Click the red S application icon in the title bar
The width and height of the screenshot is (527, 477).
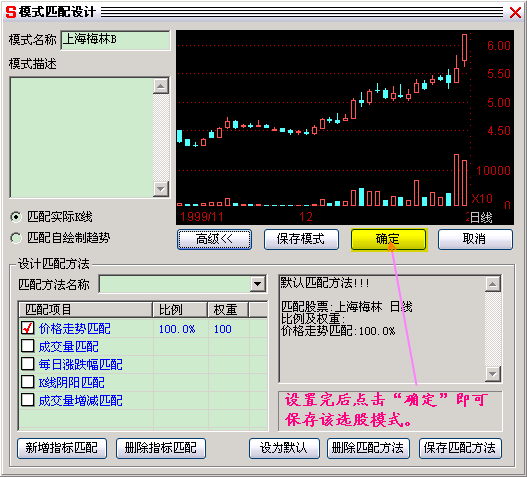tap(10, 12)
